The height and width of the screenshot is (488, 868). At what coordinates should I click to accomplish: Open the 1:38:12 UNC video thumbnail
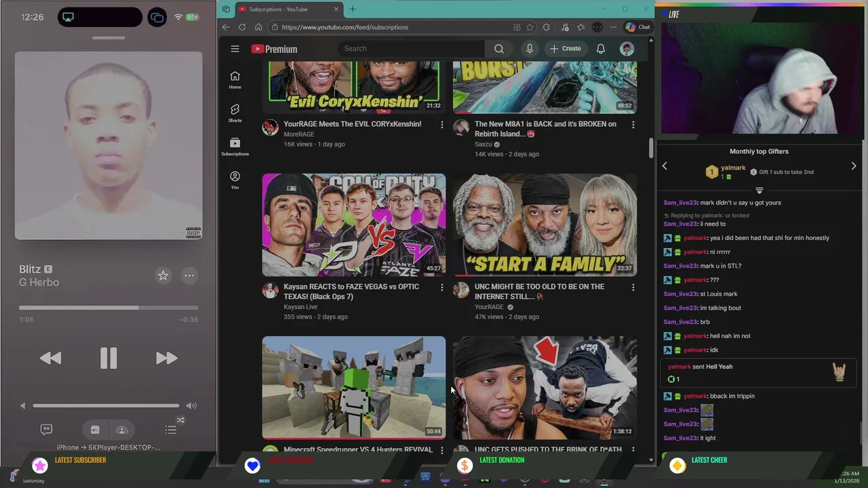click(x=545, y=388)
